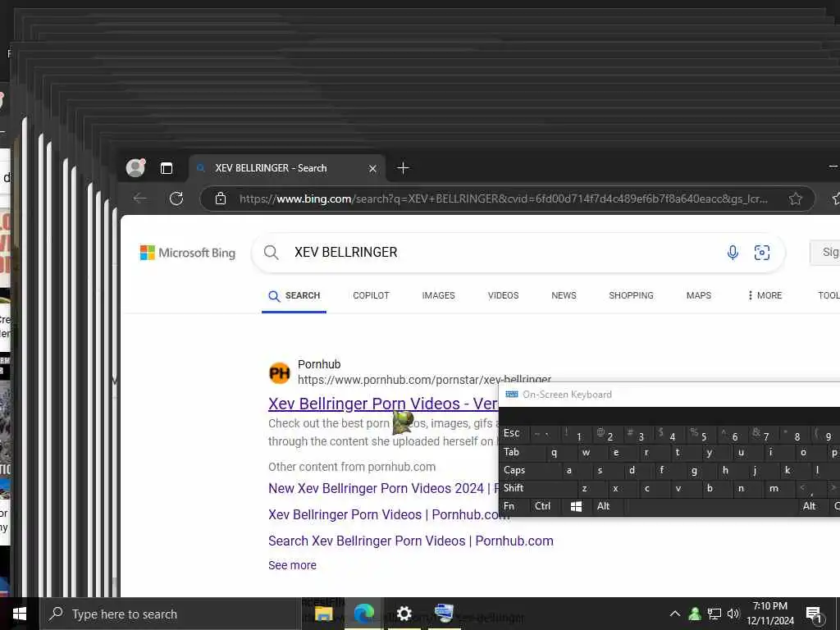Open Microsoft Edge from the taskbar

[x=363, y=614]
